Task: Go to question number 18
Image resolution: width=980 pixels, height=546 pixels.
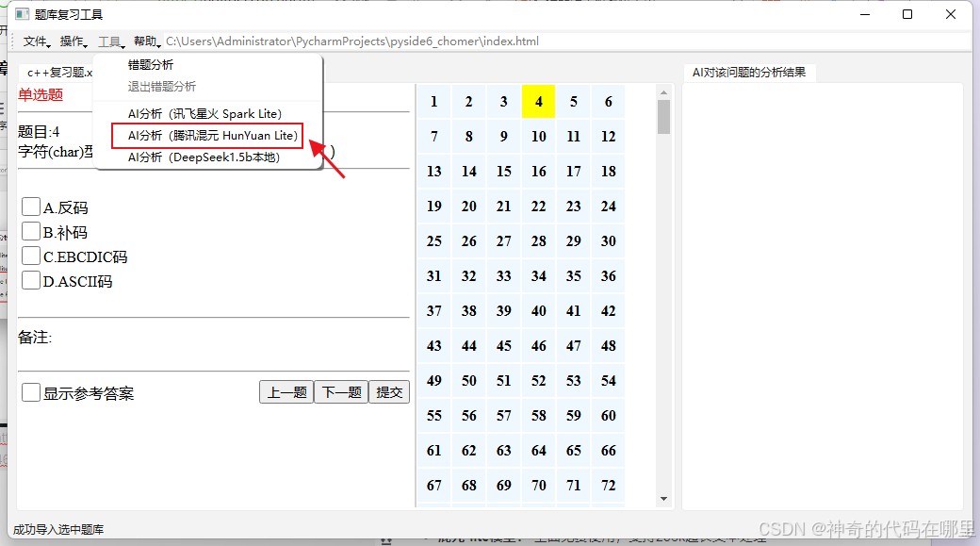Action: [608, 172]
